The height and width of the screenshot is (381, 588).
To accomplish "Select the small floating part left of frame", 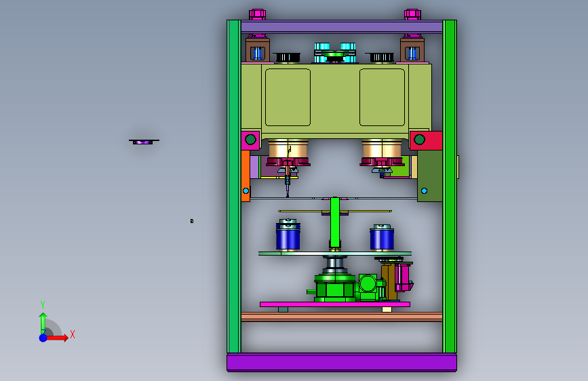I will 144,142.
